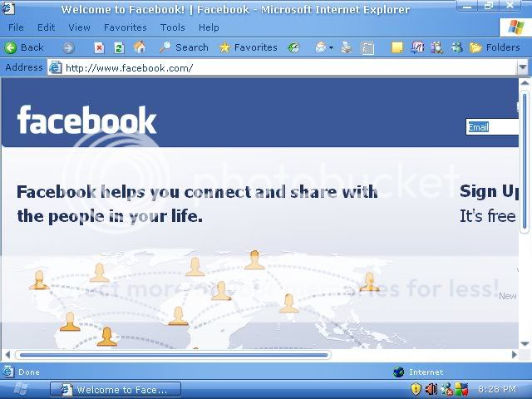Screen dimensions: 532x399
Task: Click the Print icon in toolbar
Action: 347,47
